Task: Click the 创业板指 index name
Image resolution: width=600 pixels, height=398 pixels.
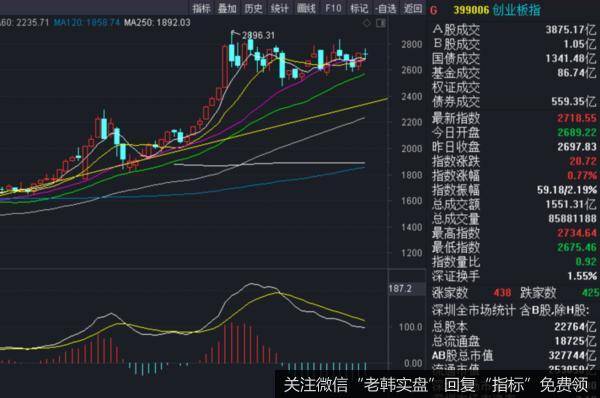Action: click(x=517, y=10)
